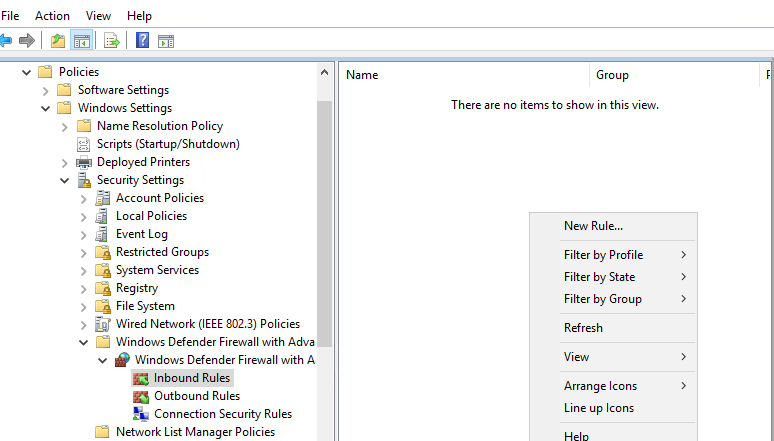Open Filter by State submenu

coord(613,277)
